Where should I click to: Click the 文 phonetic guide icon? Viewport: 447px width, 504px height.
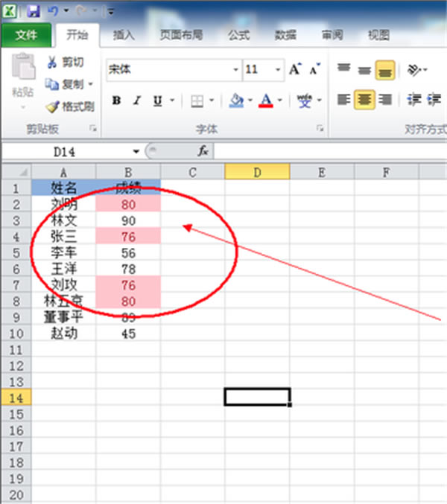tap(305, 101)
